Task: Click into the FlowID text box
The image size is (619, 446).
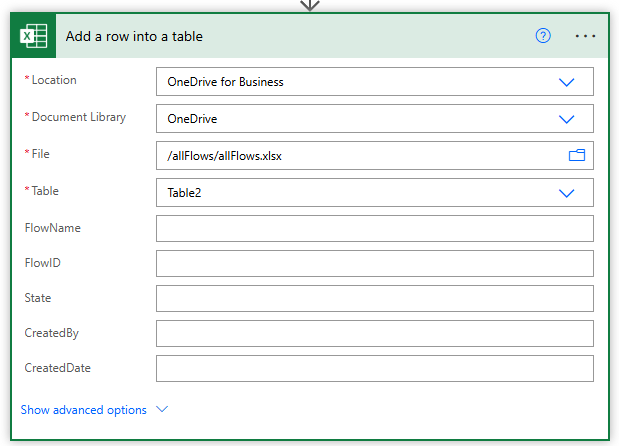Action: coord(374,264)
